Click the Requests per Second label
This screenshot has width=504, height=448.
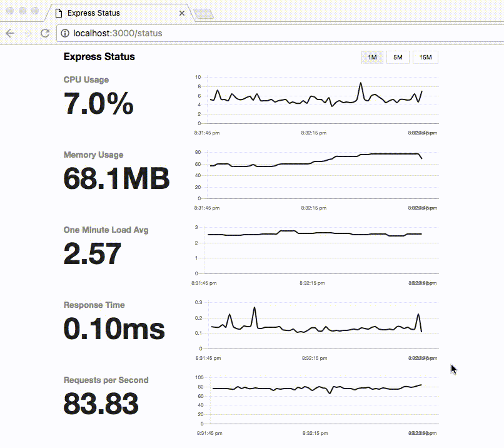pos(106,380)
